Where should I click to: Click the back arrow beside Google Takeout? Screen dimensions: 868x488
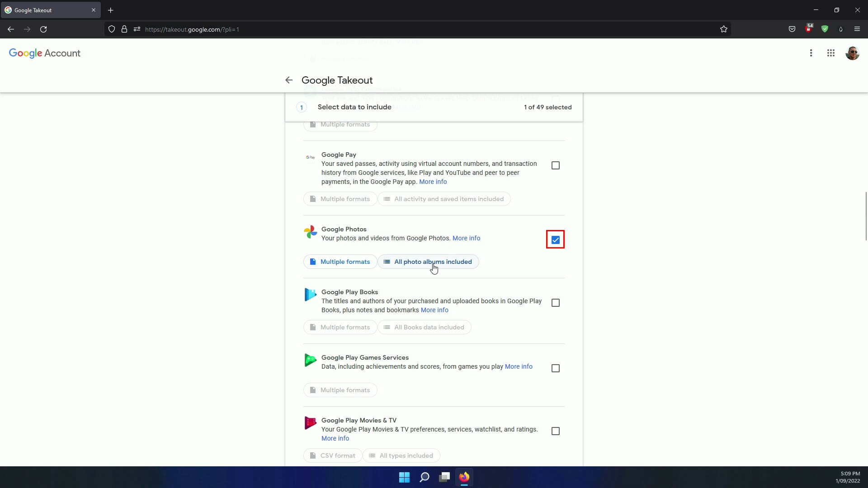289,80
